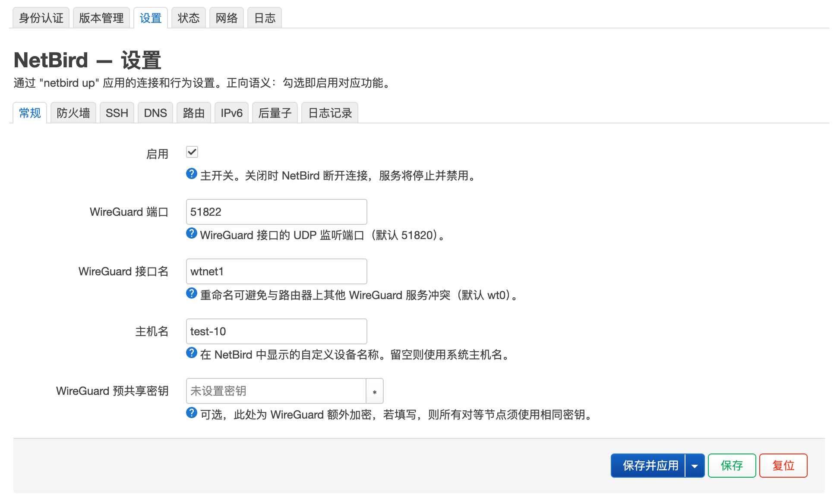The image size is (840, 504).
Task: Open the IPv6 sub-tab
Action: 232,113
